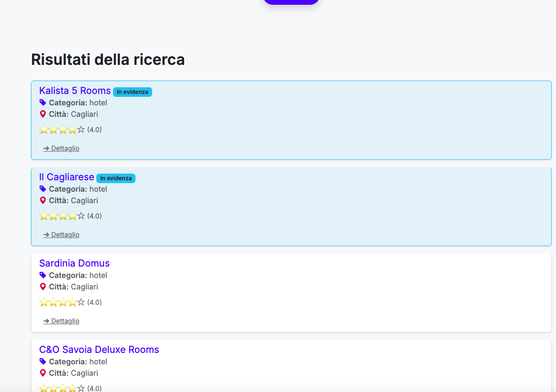Open the Kalista 5 Rooms title link
This screenshot has height=392, width=556.
[x=75, y=91]
